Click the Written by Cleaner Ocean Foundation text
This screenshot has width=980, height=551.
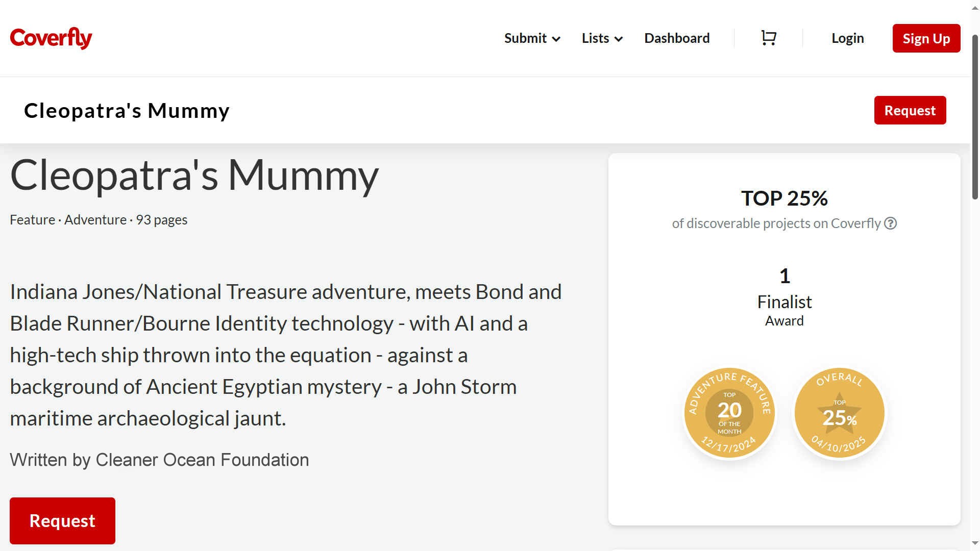click(159, 460)
